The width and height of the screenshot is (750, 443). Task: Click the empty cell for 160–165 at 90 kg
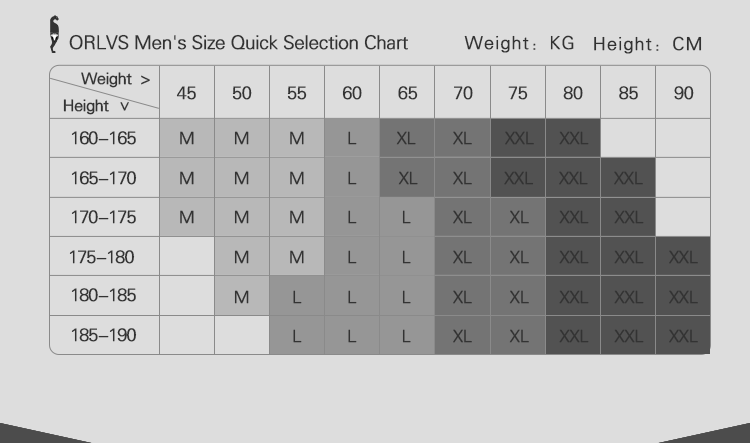[x=683, y=138]
